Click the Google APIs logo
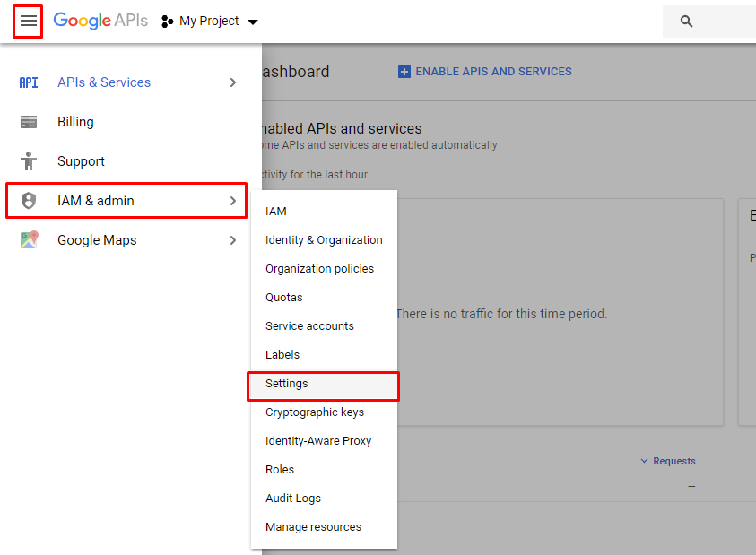Viewport: 756px width, 555px height. click(100, 21)
